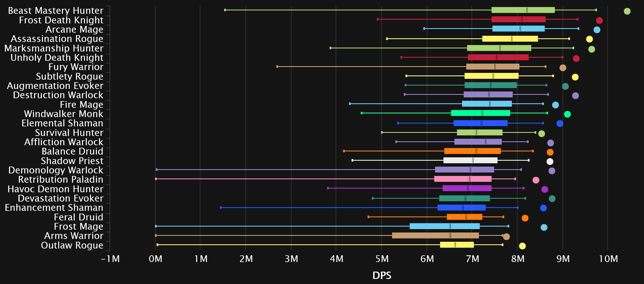Select the Frost Mage light blue box
The image size is (644, 284).
coord(445,226)
